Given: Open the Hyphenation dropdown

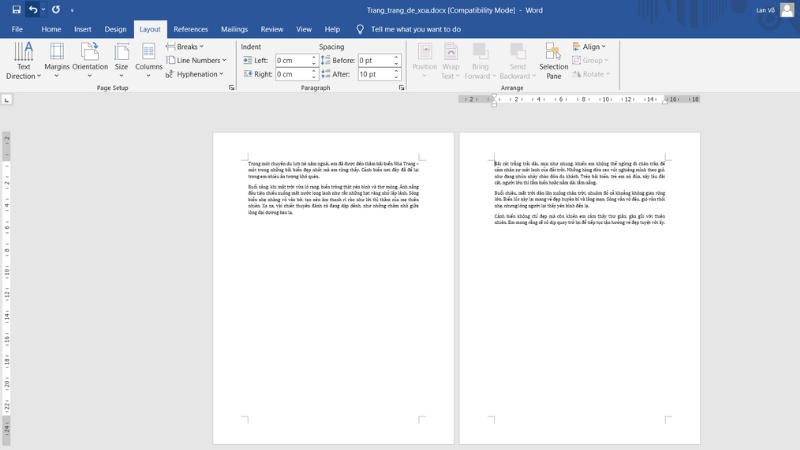Looking at the screenshot, I should tap(196, 74).
